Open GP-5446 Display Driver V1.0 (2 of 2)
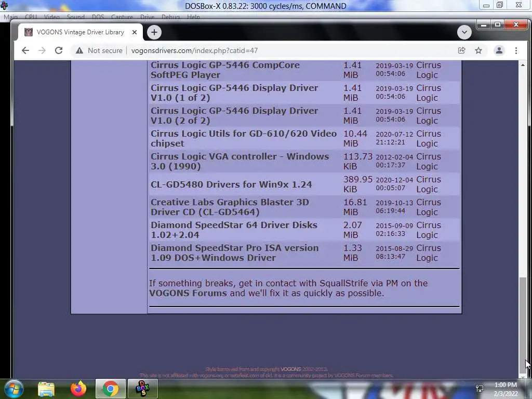532x399 pixels. pyautogui.click(x=234, y=116)
